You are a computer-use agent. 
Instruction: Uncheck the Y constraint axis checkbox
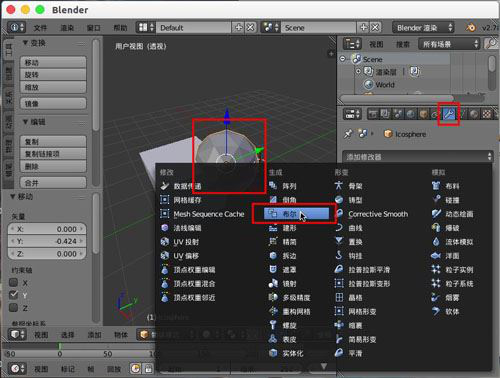(13, 295)
